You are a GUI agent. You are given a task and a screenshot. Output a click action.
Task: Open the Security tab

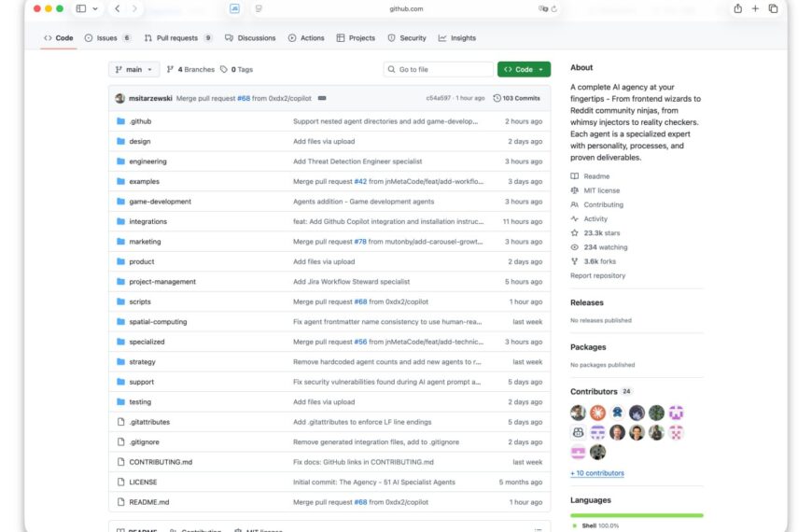click(x=407, y=38)
